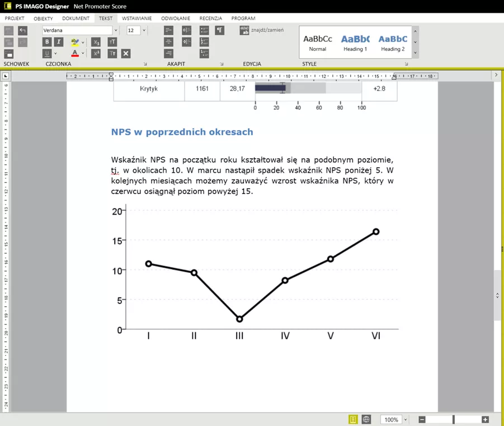Screen dimensions: 504x426
Task: Open the zoom percentage dropdown
Action: [405, 419]
